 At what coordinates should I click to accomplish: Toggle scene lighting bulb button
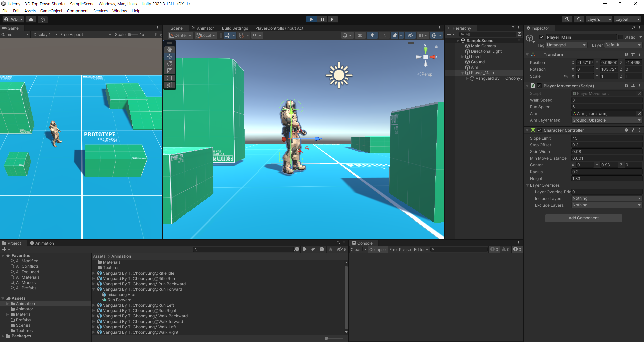(372, 35)
